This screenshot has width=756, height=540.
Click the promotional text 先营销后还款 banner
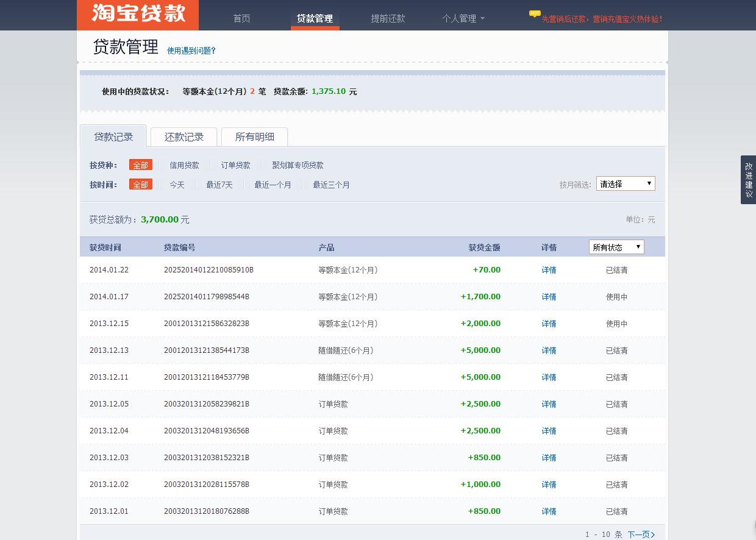coord(602,19)
